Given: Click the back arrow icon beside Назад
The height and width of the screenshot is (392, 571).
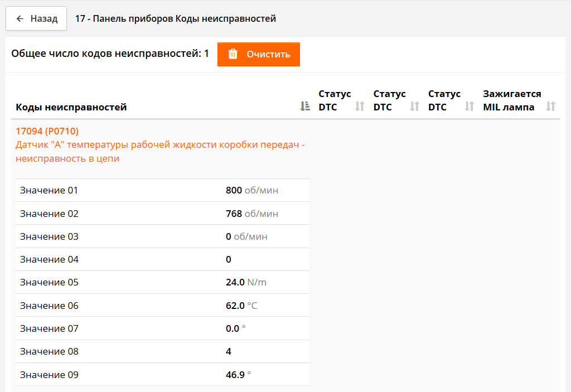Looking at the screenshot, I should tap(20, 19).
